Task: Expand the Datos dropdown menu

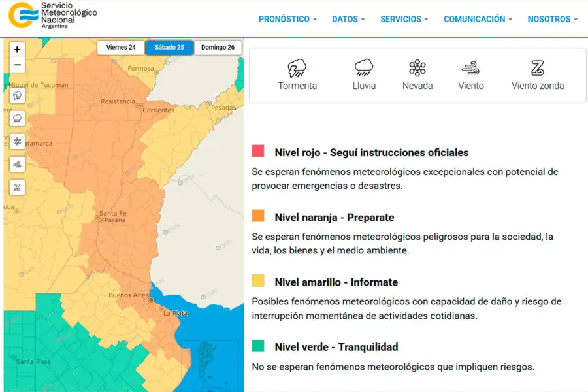Action: [x=348, y=19]
